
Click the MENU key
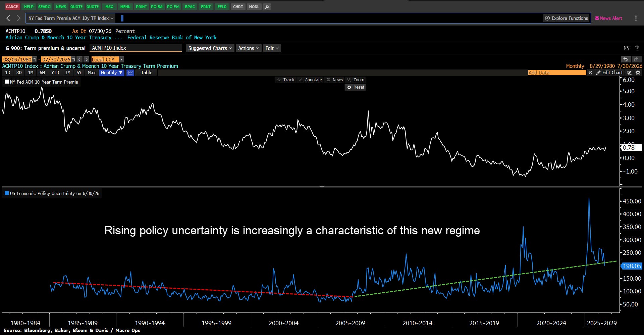click(125, 7)
